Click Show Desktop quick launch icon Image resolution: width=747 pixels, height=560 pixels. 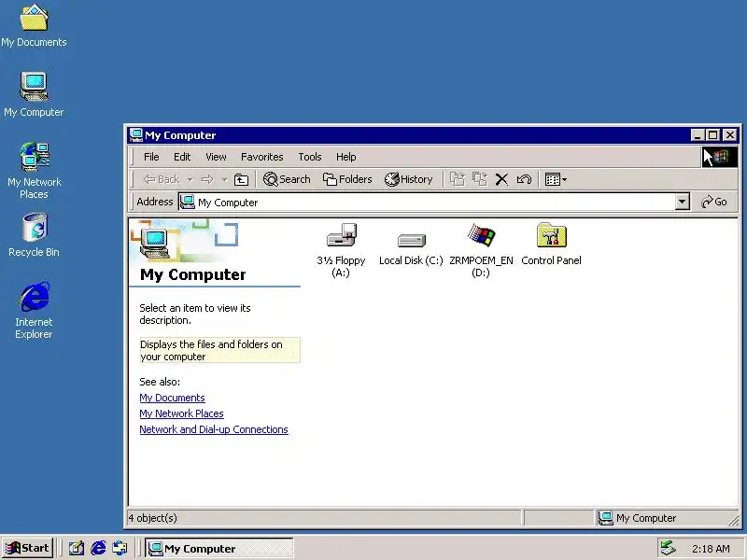click(77, 549)
